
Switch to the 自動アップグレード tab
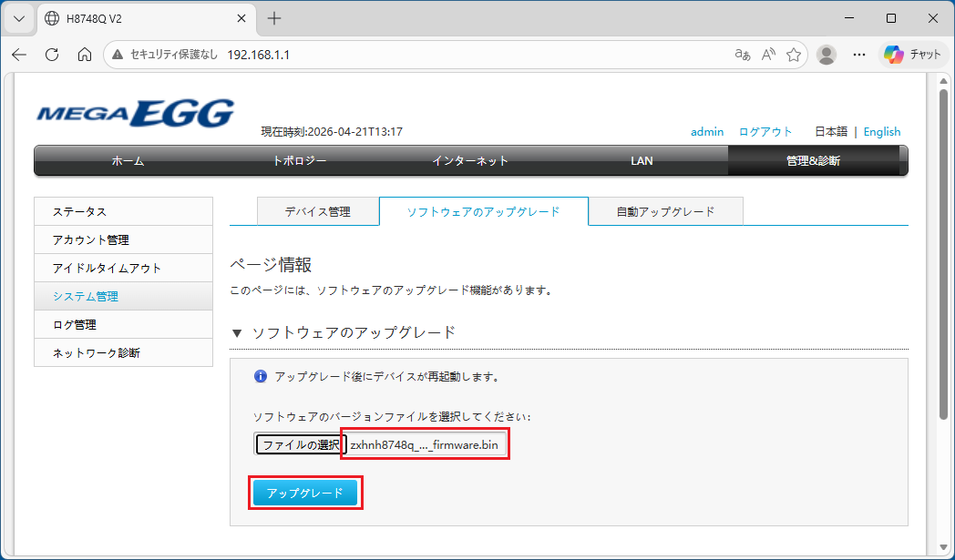[x=666, y=212]
